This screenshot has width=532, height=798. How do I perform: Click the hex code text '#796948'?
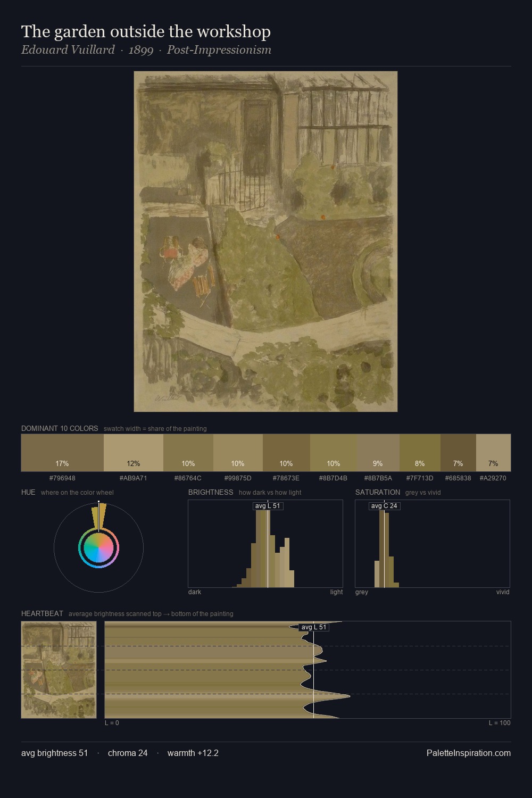pos(62,478)
